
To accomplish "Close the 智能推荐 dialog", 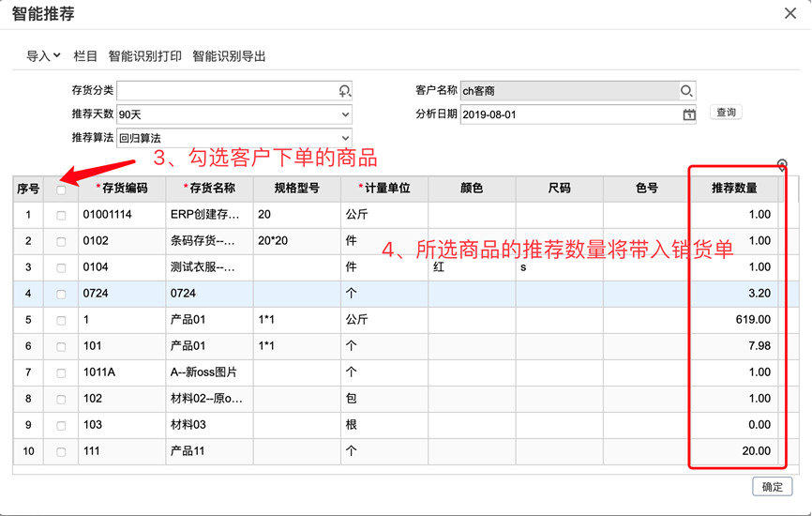I will [x=790, y=13].
